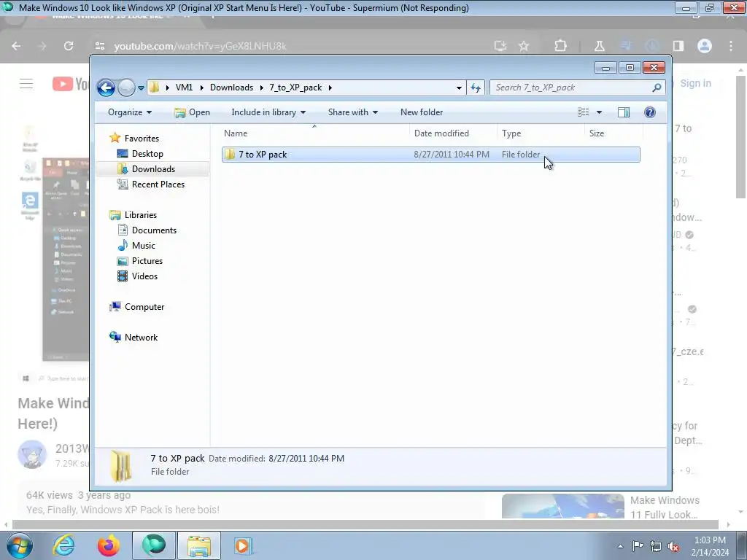Open the Include in library menu
Screen dimensions: 747x560
(x=268, y=112)
